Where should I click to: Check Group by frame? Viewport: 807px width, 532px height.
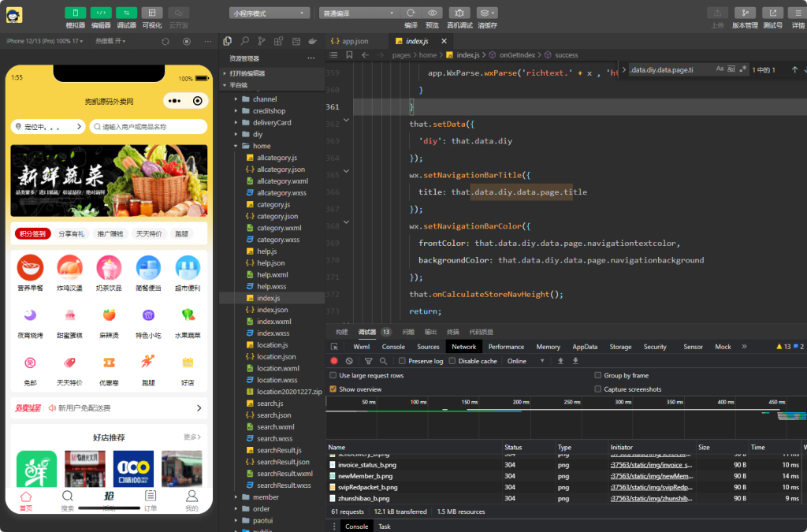[x=598, y=376]
